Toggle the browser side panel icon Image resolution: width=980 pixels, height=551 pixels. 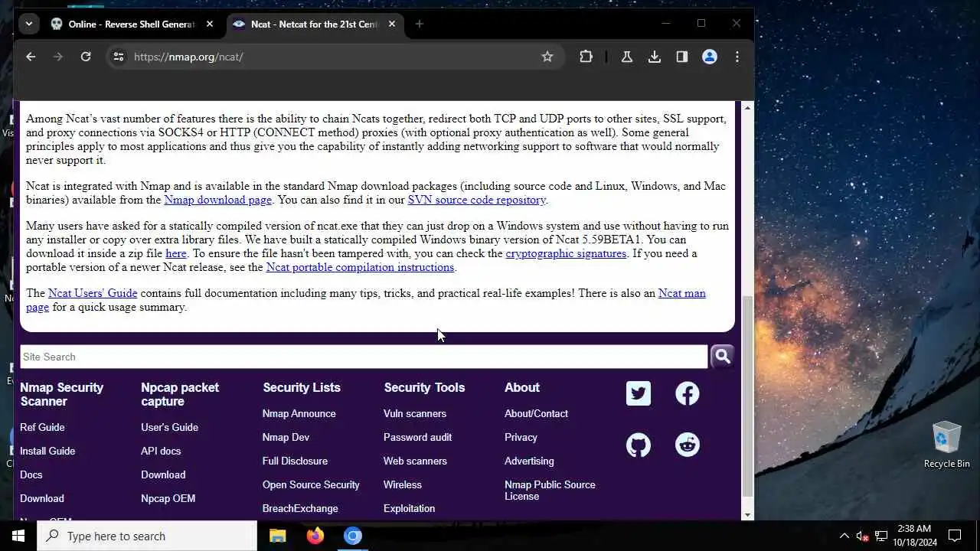[682, 57]
